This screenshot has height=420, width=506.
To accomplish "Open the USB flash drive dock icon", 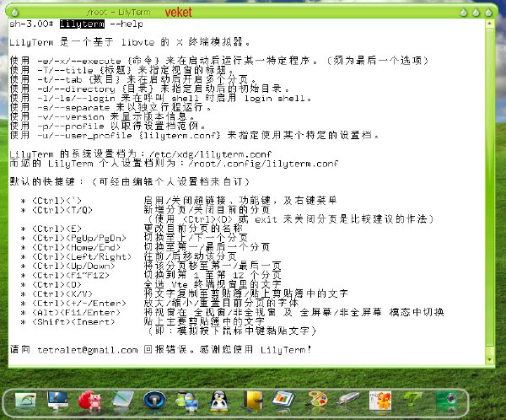I will [x=348, y=400].
